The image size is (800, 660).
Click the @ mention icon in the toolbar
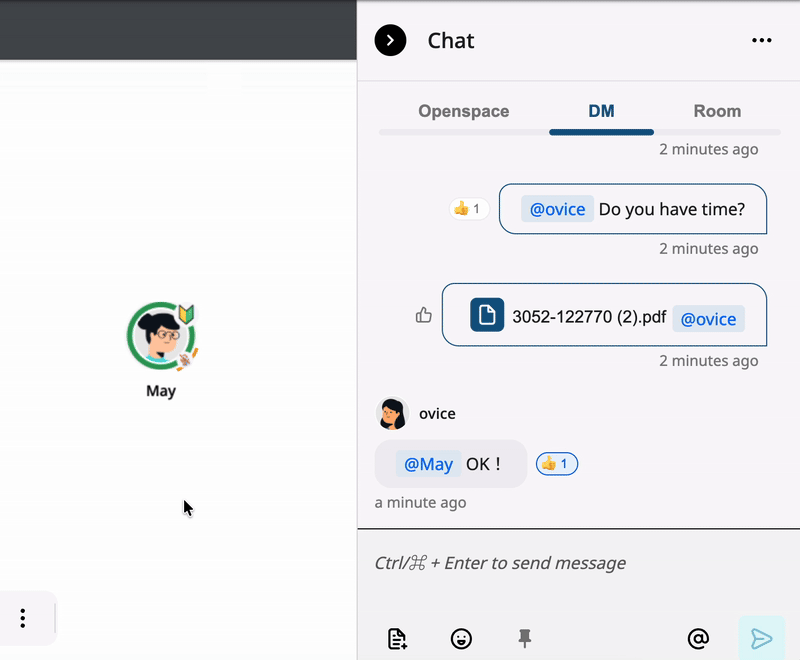[x=697, y=638]
